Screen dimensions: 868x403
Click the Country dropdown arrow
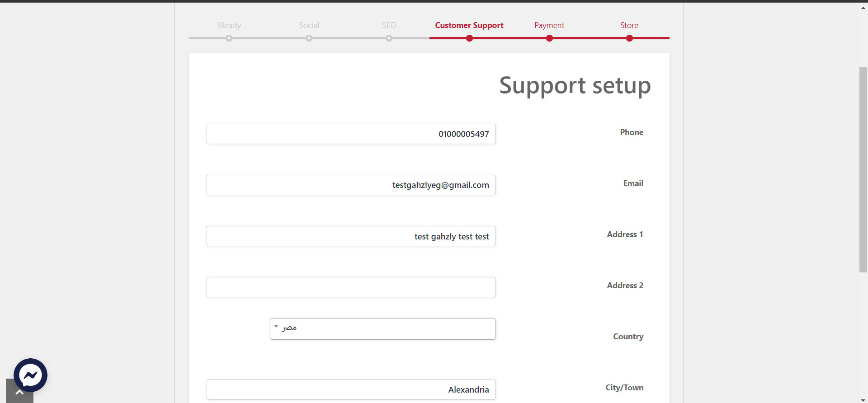(x=276, y=326)
